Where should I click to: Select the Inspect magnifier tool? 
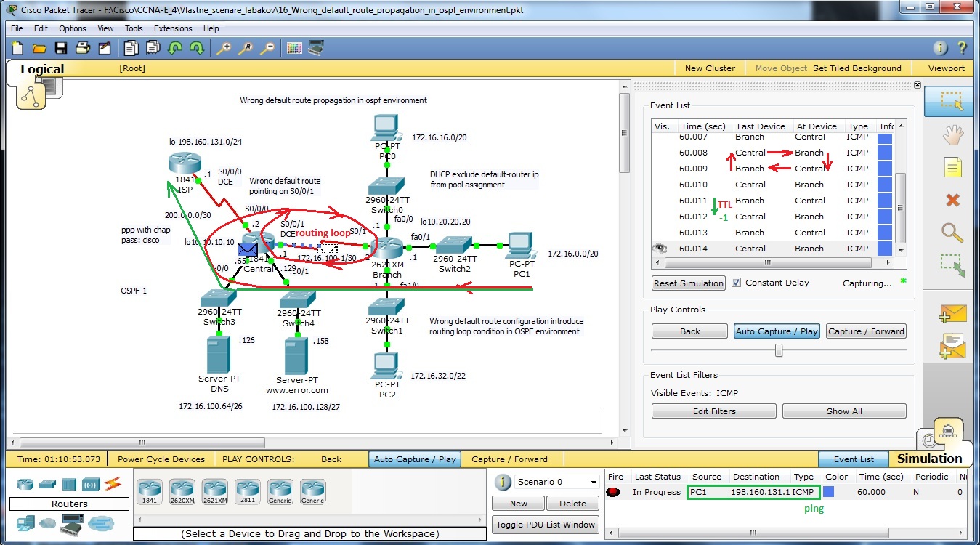click(952, 233)
